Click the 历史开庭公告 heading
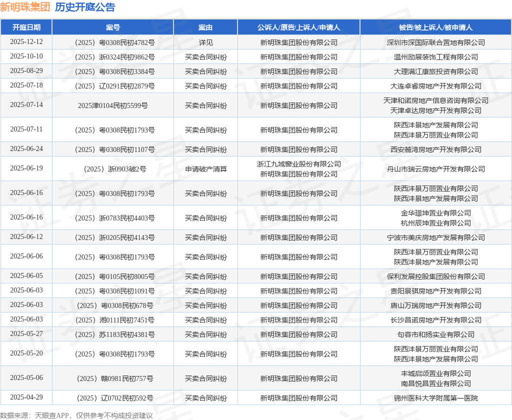512x420 pixels. [x=85, y=7]
